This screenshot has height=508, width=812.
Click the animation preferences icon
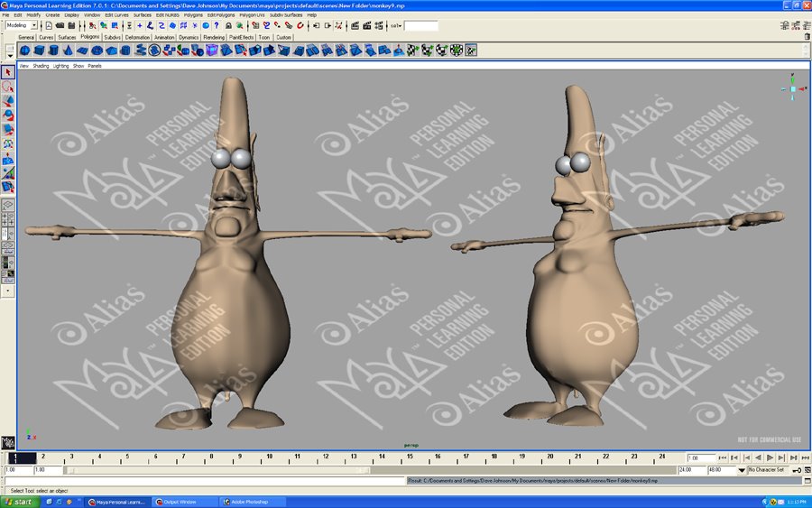[807, 470]
